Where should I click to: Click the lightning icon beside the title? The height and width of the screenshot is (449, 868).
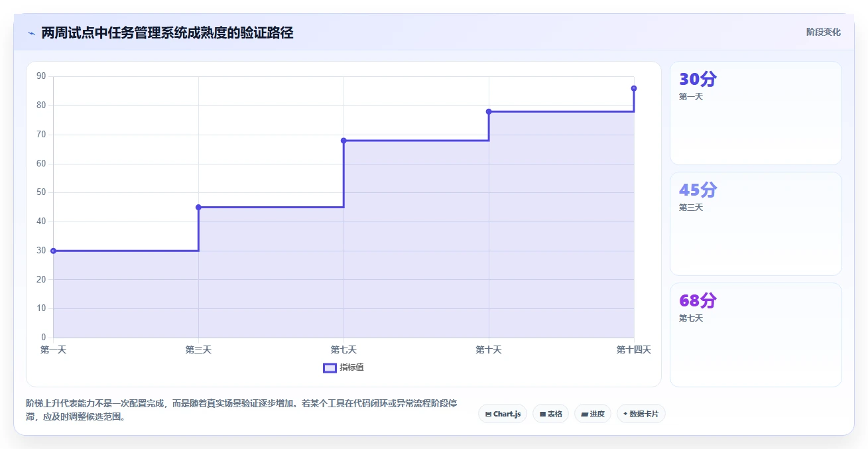(31, 32)
